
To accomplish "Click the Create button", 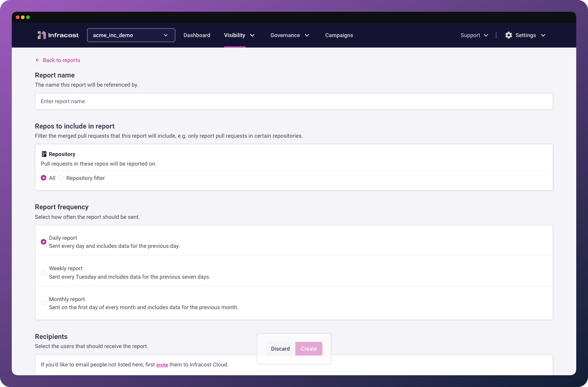I will tap(309, 348).
